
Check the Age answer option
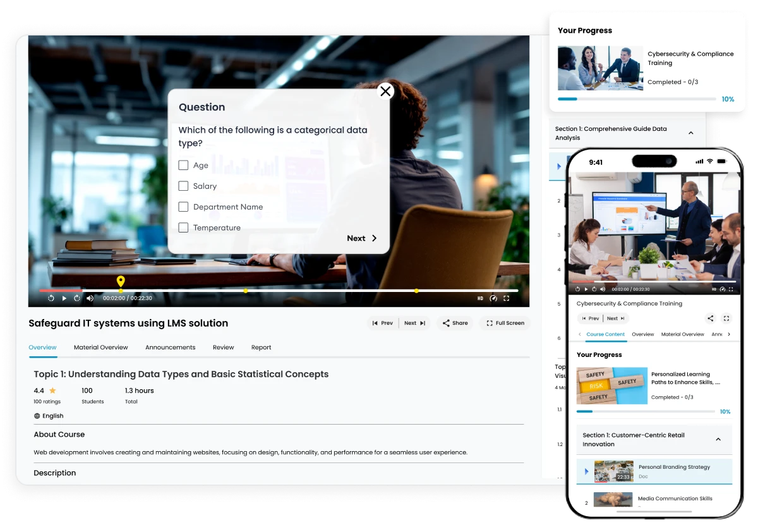(183, 166)
